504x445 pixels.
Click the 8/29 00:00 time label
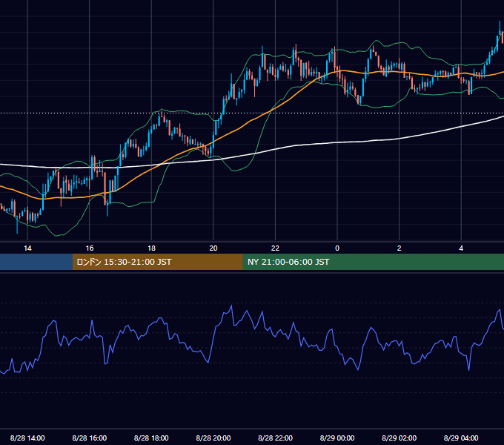337,438
